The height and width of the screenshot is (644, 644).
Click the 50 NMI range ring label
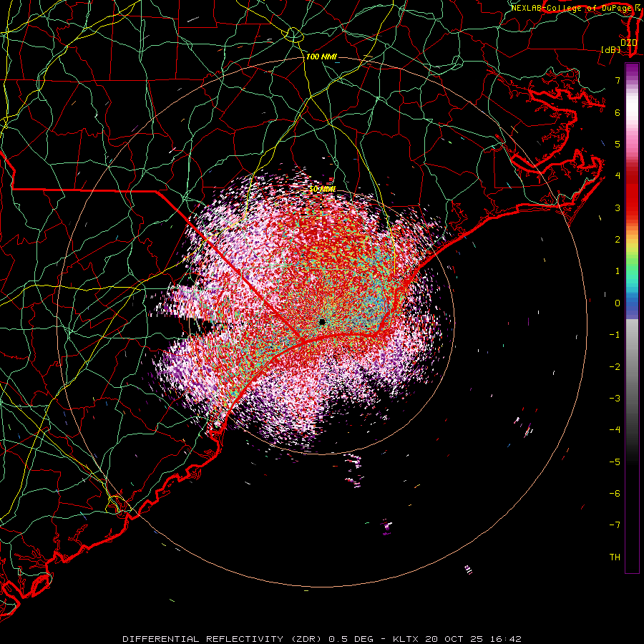322,189
